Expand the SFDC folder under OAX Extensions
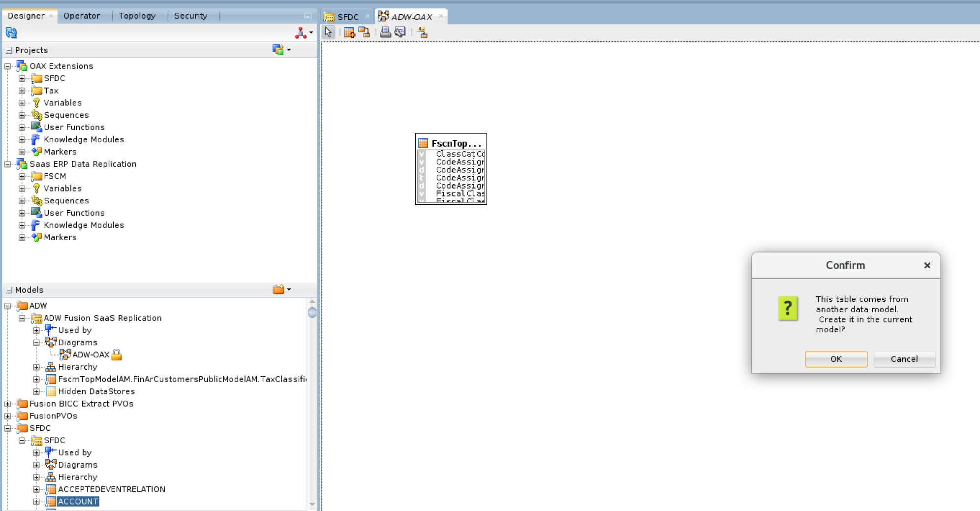The height and width of the screenshot is (511, 980). coord(22,78)
